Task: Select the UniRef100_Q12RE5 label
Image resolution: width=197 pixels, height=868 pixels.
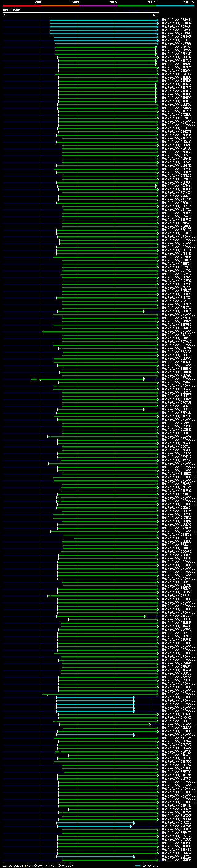Action: (x=177, y=423)
